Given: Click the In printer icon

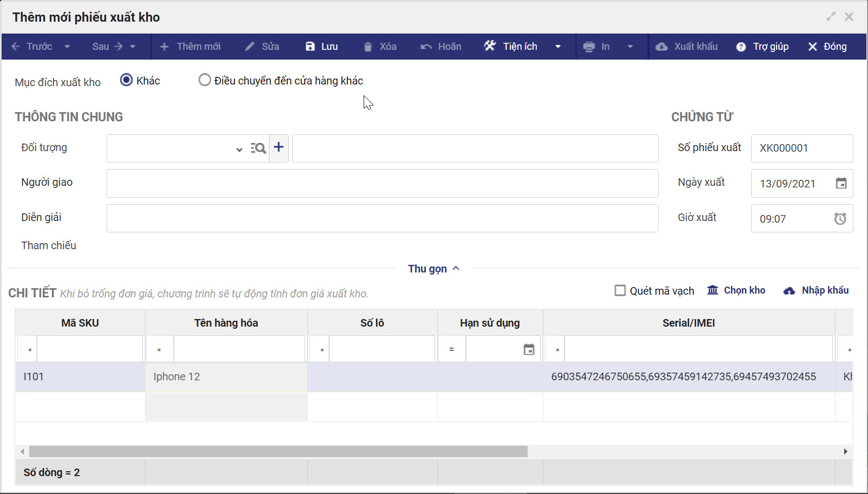Looking at the screenshot, I should 589,47.
